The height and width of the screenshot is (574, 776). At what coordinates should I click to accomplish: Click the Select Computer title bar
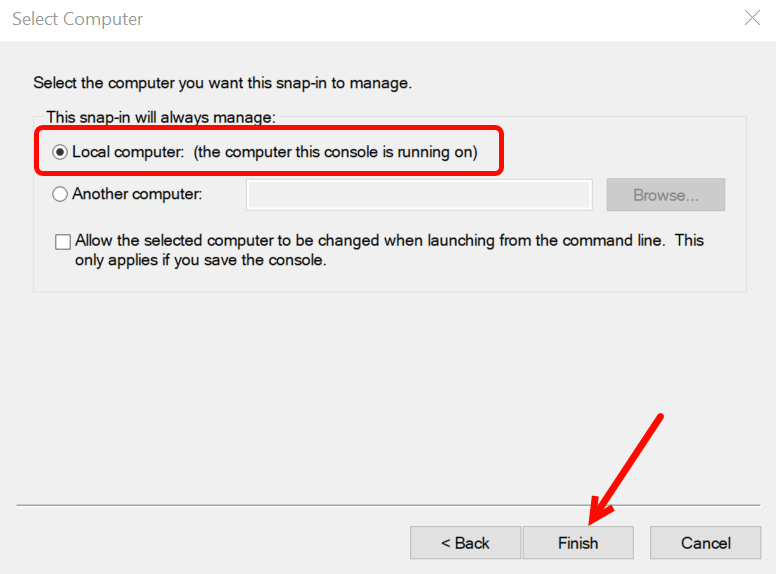pos(300,19)
